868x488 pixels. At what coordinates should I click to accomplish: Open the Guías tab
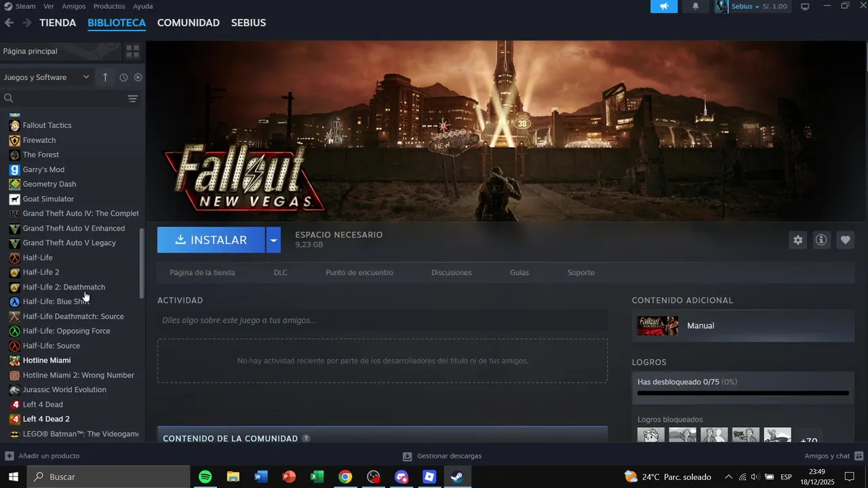click(x=519, y=272)
